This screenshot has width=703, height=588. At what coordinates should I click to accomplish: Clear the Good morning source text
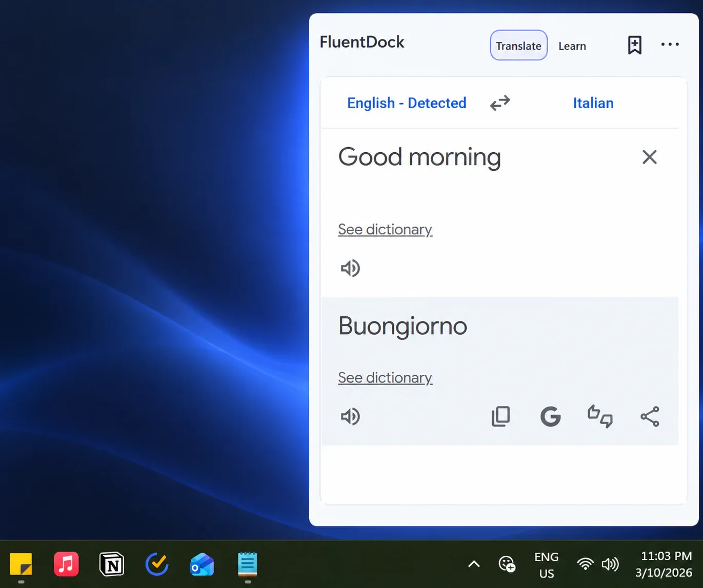click(650, 157)
